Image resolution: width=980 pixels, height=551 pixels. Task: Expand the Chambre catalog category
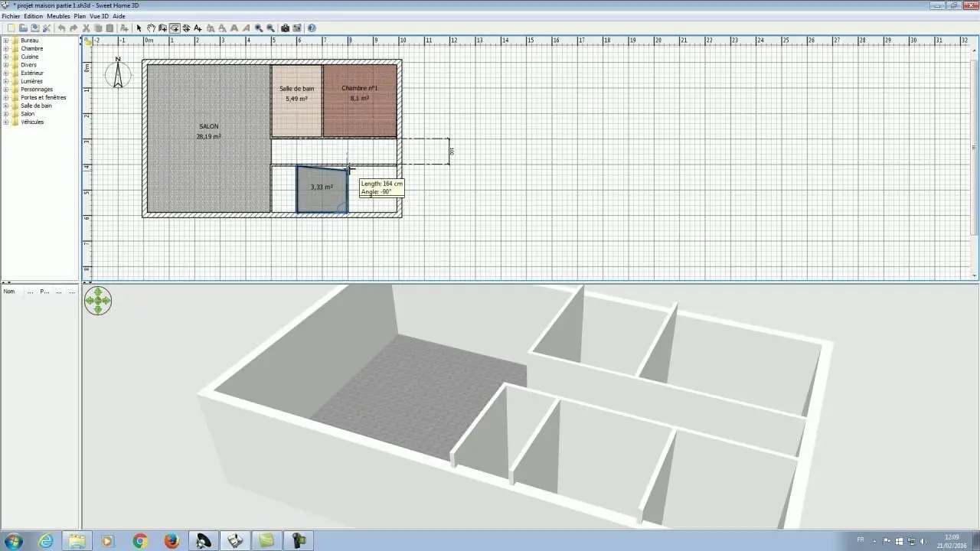(5, 49)
